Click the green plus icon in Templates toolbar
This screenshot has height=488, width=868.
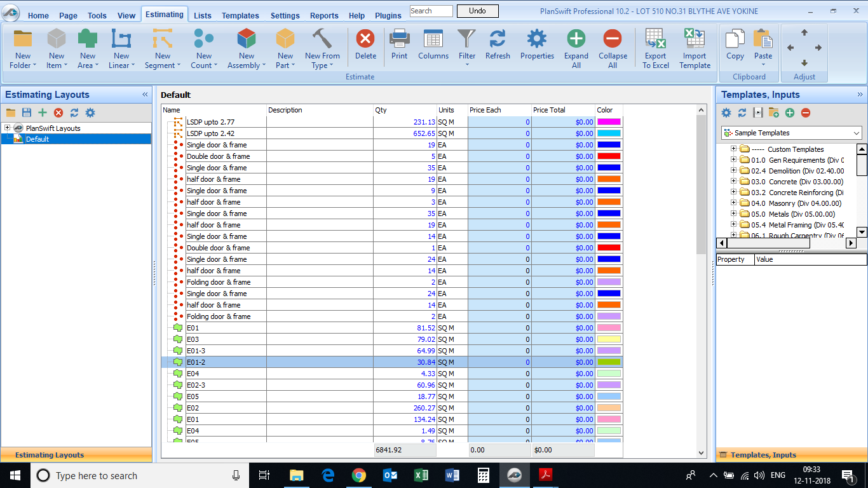[790, 112]
